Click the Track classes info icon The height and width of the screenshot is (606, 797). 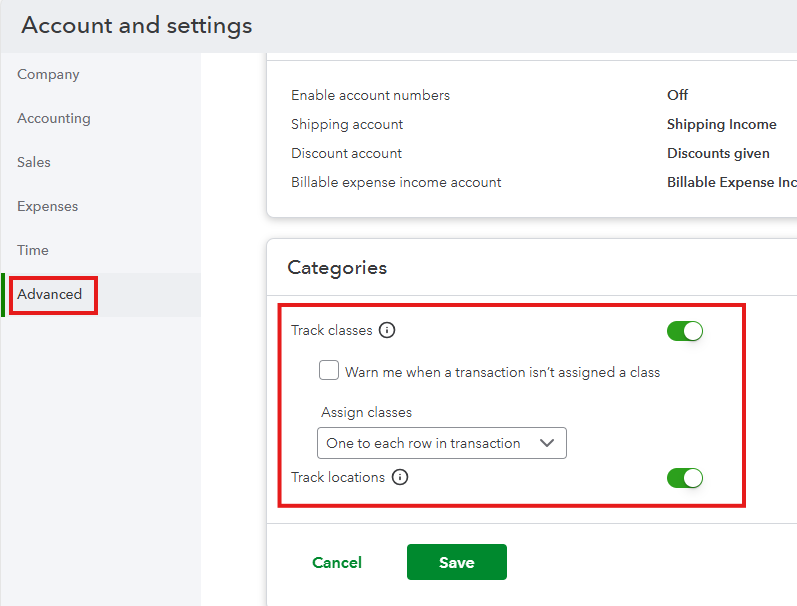pyautogui.click(x=388, y=331)
